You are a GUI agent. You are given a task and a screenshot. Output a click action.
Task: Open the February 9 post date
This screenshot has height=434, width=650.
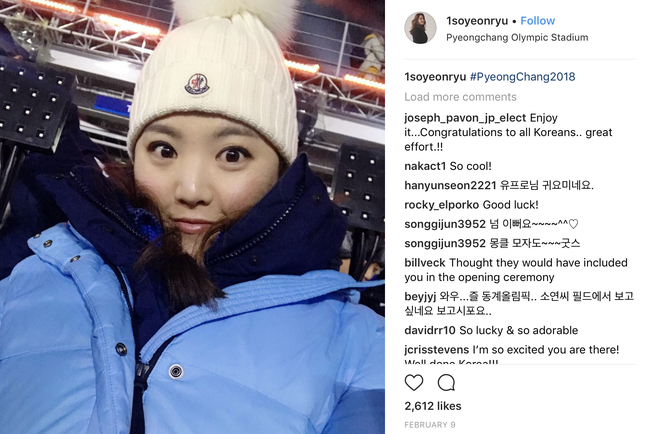coord(429,425)
